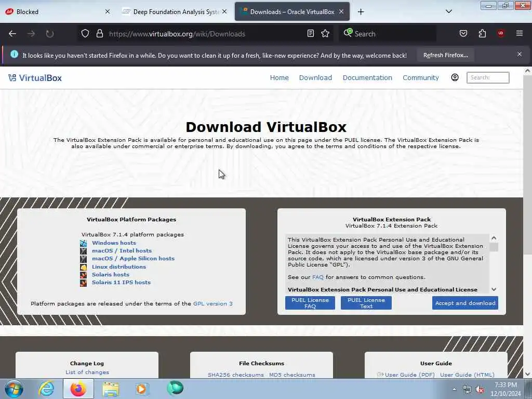The height and width of the screenshot is (399, 532).
Task: Expand the list all tabs chevron
Action: coord(448,11)
